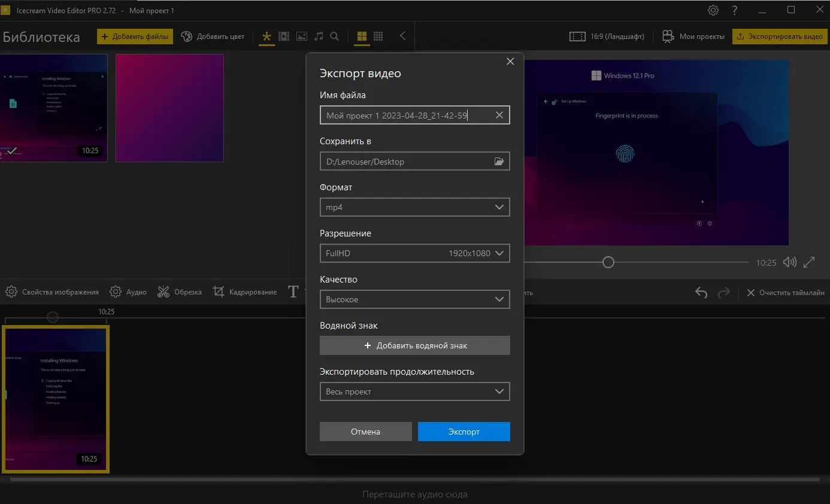Click the library search magnifier icon
This screenshot has height=504, width=830.
tap(335, 37)
